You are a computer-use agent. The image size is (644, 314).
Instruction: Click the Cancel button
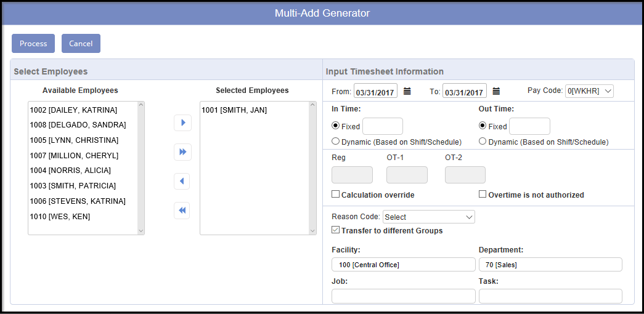tap(81, 44)
